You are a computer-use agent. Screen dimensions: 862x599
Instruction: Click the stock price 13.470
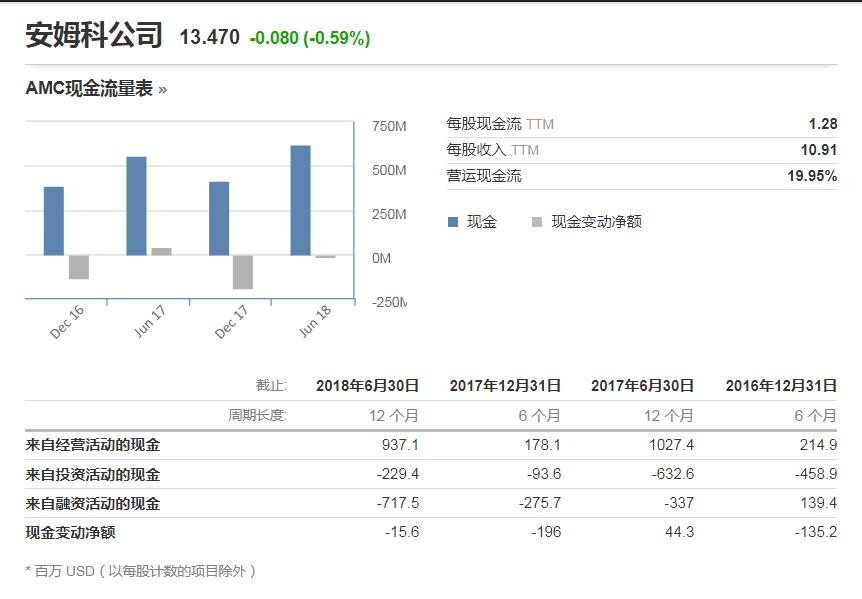209,37
